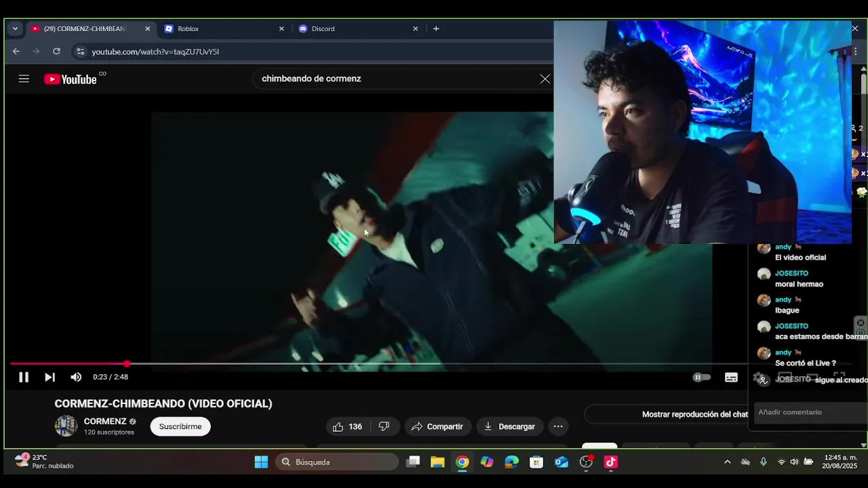Open Task View on taskbar
This screenshot has height=488, width=868.
click(x=413, y=462)
